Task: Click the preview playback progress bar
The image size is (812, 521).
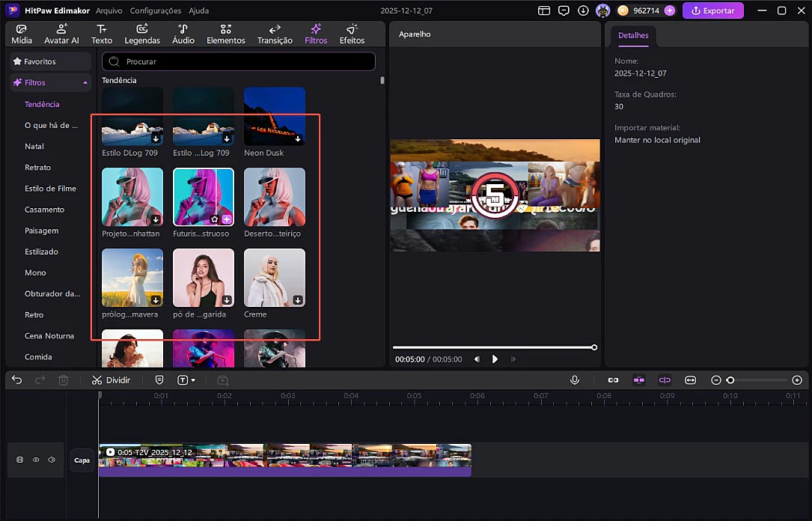Action: point(492,347)
